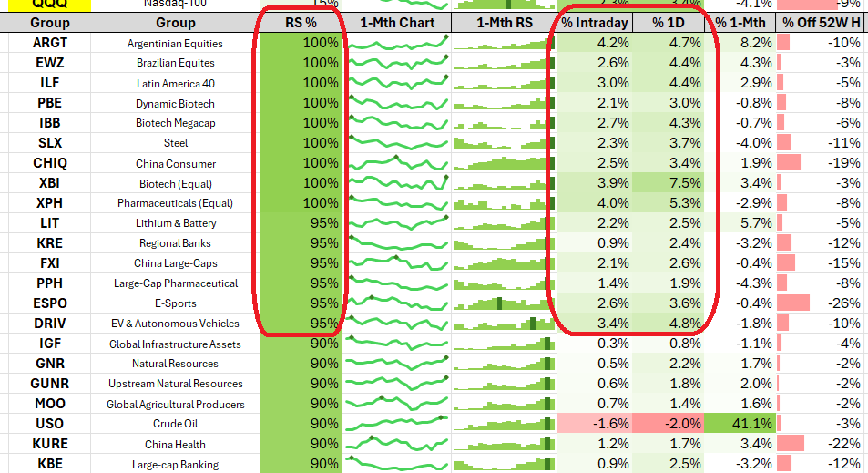The width and height of the screenshot is (868, 473).
Task: Select the EWZ ticker cell
Action: coord(50,63)
